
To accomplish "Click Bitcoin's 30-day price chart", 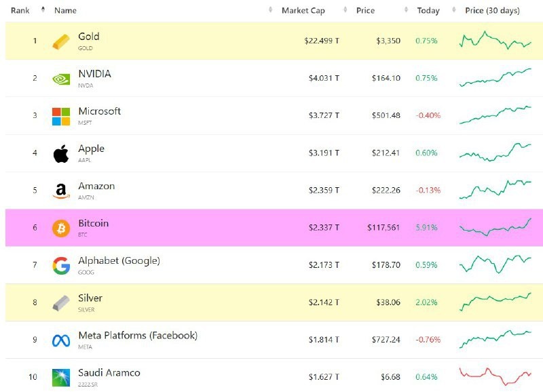I will click(x=495, y=227).
